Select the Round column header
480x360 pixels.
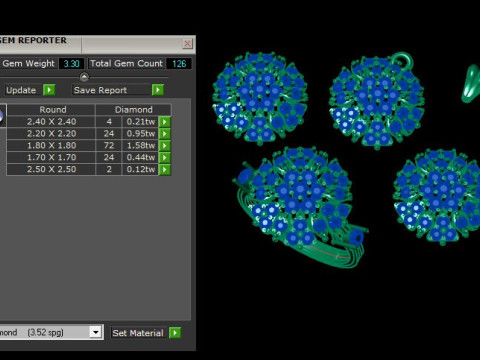click(51, 110)
